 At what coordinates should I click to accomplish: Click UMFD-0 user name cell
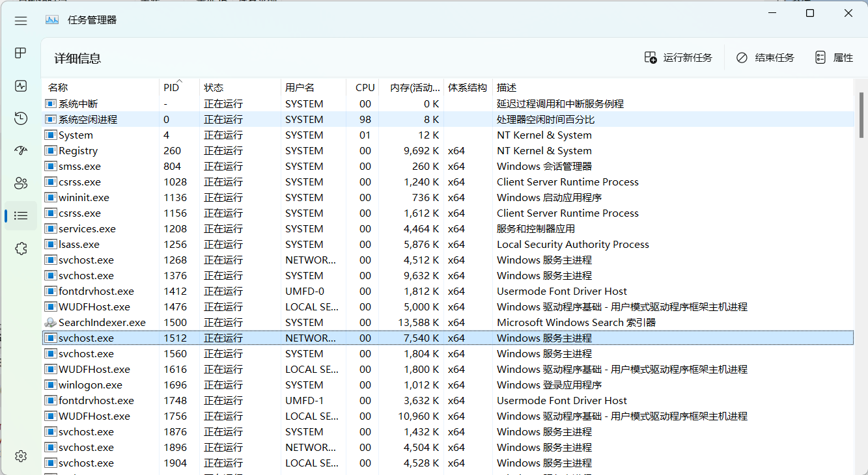click(304, 292)
